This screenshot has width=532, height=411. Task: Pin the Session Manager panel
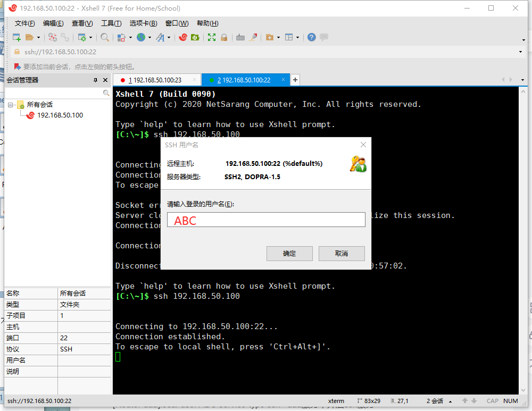pyautogui.click(x=95, y=80)
